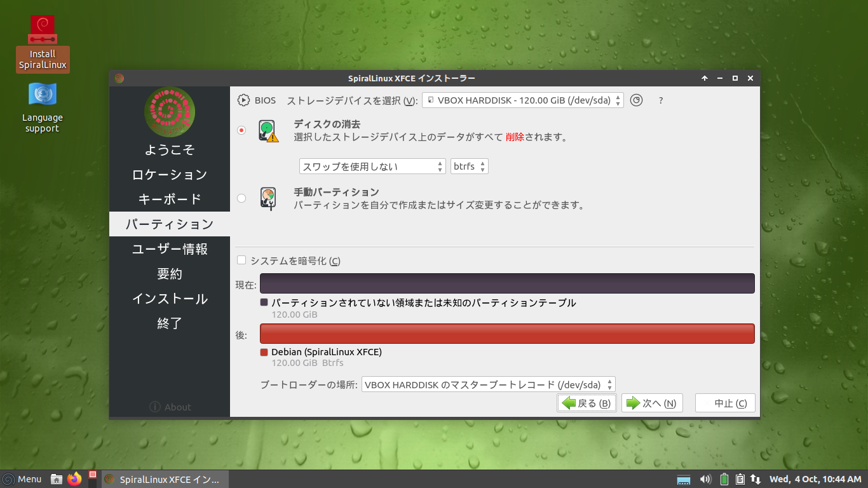Maximize the installer window

pyautogui.click(x=735, y=78)
